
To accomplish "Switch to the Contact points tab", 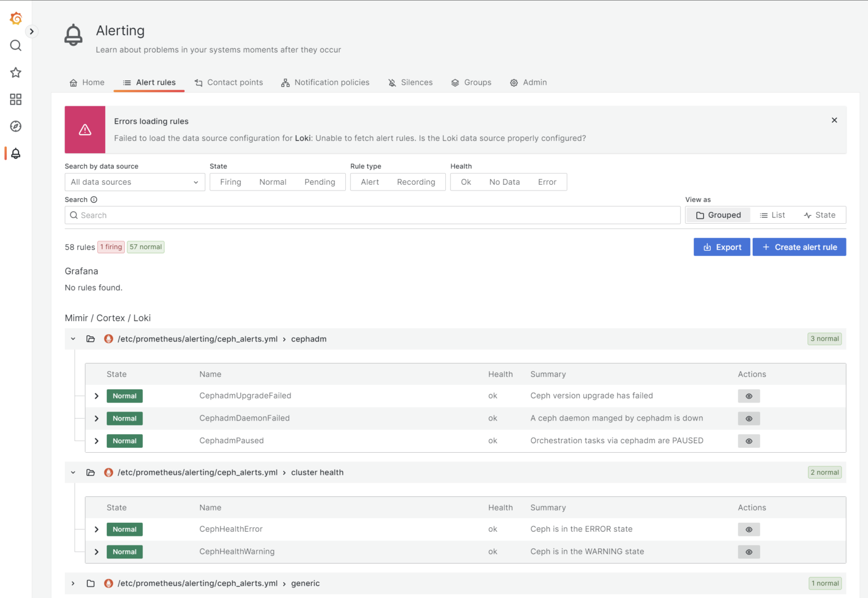I will 229,83.
